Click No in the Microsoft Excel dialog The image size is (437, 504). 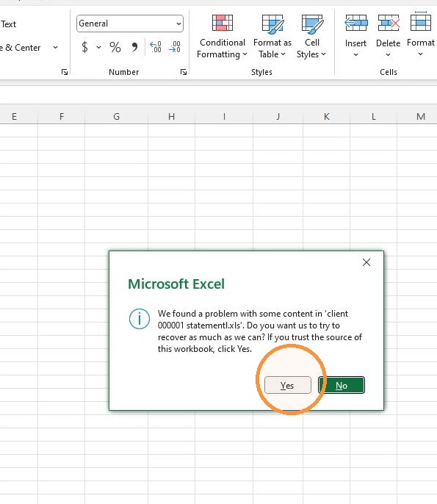point(342,385)
